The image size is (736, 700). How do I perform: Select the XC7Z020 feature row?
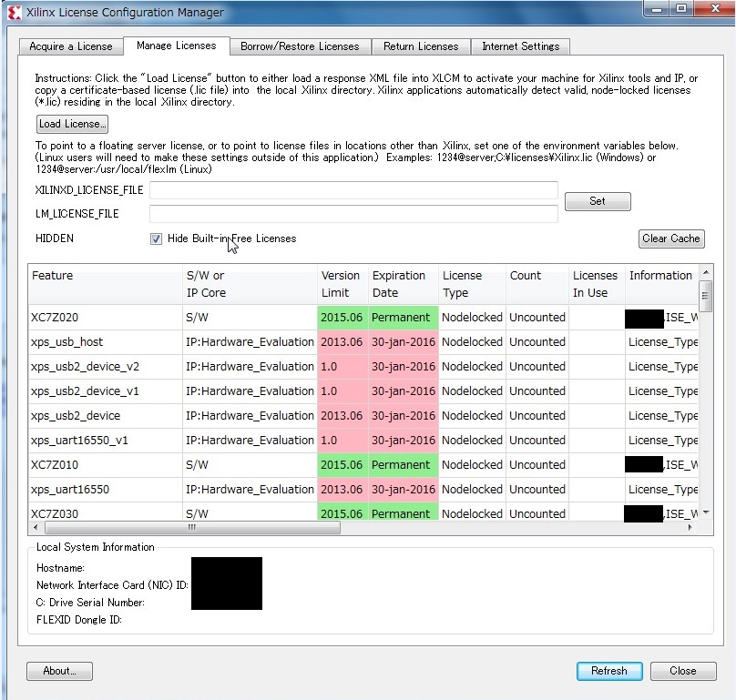click(x=363, y=318)
